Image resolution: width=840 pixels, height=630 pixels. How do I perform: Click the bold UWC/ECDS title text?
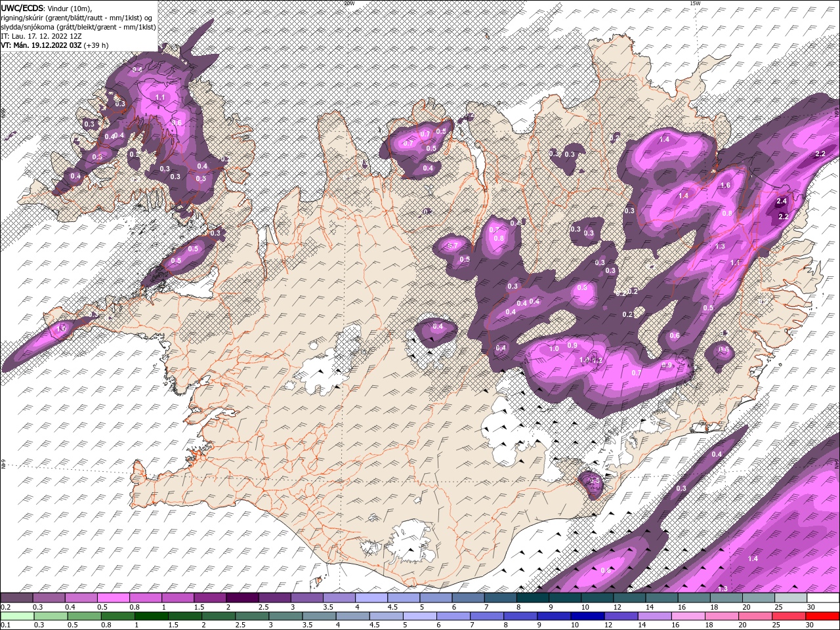click(x=22, y=7)
